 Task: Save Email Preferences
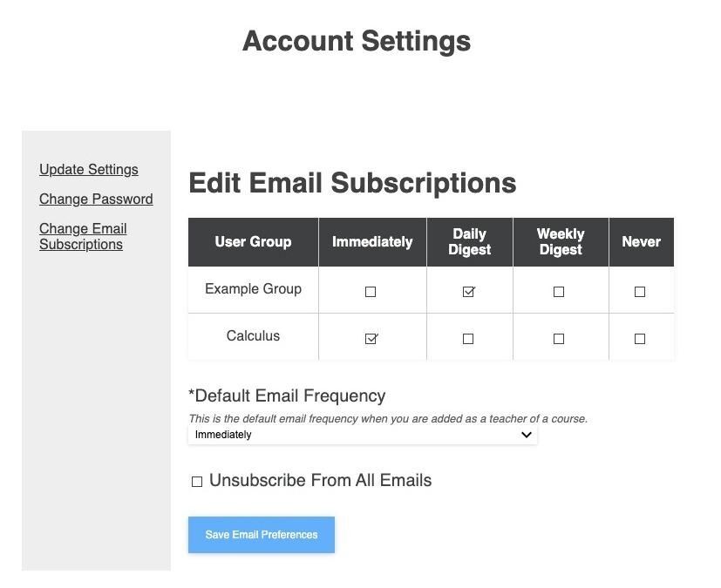coord(262,535)
